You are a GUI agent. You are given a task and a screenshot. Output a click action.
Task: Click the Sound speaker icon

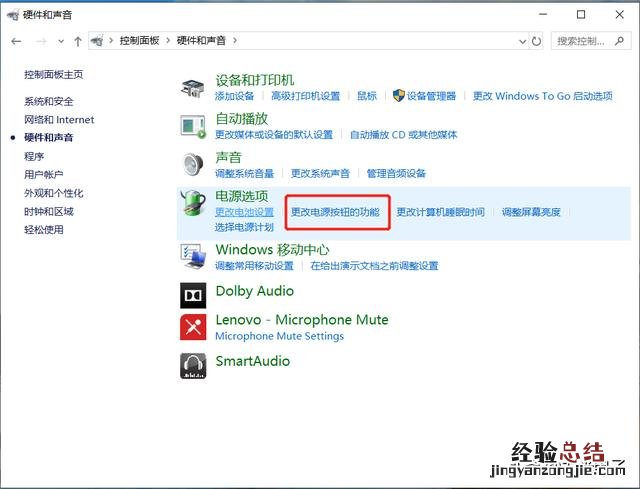tap(193, 164)
